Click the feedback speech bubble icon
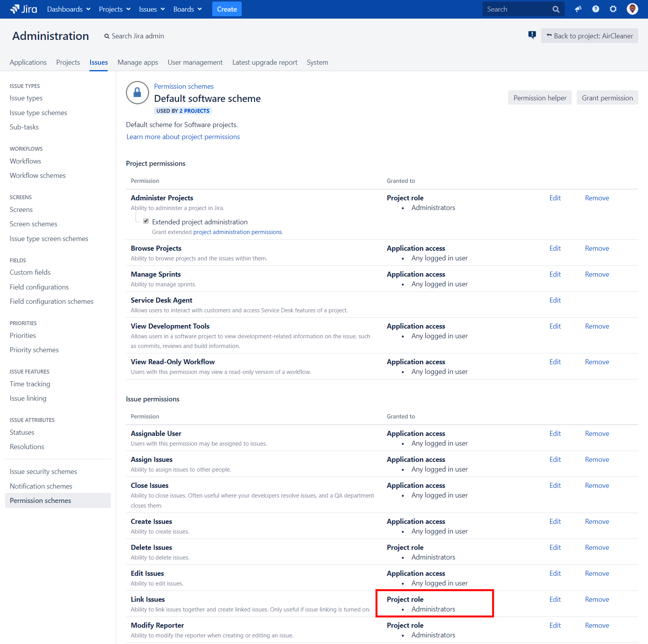The width and height of the screenshot is (648, 644). (x=531, y=35)
